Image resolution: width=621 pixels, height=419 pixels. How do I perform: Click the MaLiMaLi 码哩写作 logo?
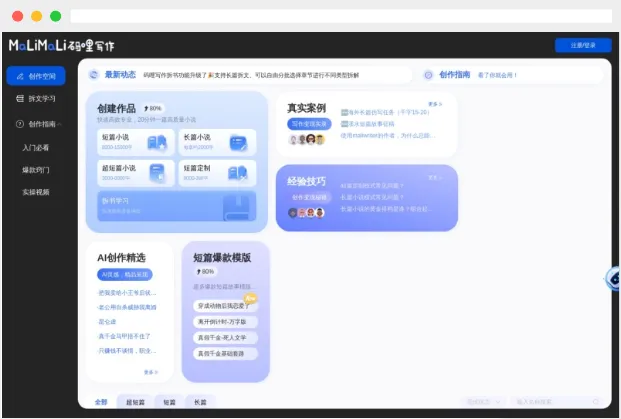[62, 46]
